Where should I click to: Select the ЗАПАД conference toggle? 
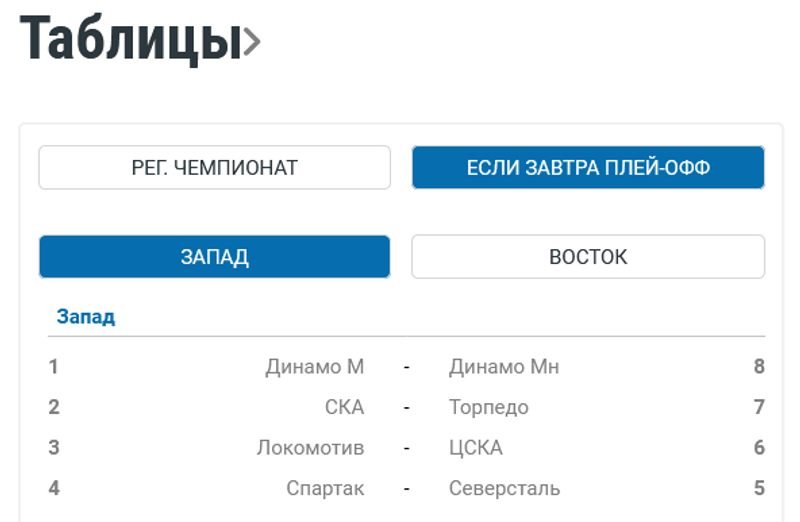tap(214, 257)
